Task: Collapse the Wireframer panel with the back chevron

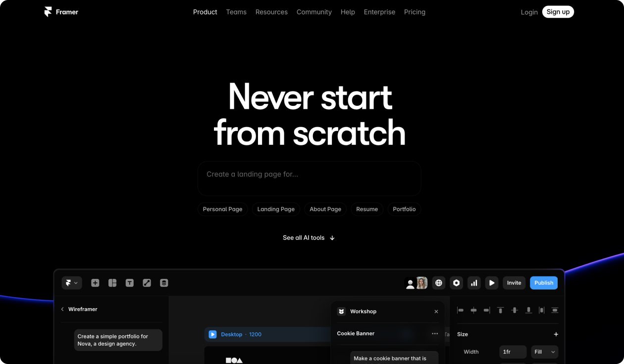Action: 62,309
